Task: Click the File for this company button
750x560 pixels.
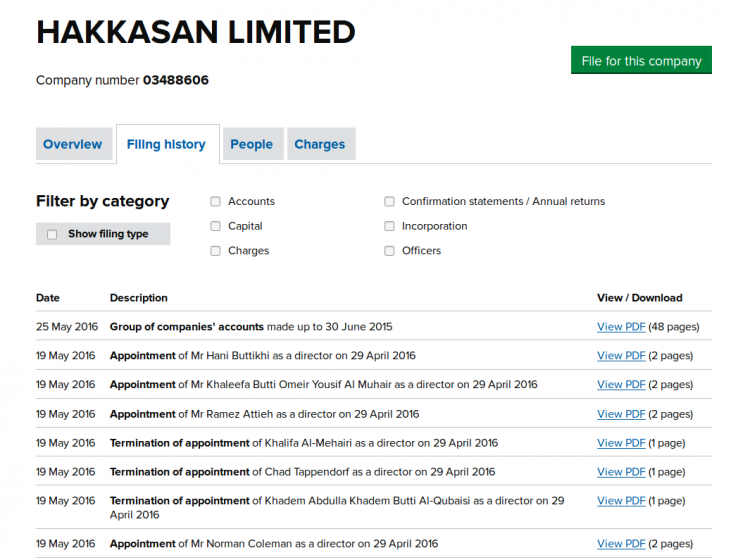Action: [x=641, y=60]
